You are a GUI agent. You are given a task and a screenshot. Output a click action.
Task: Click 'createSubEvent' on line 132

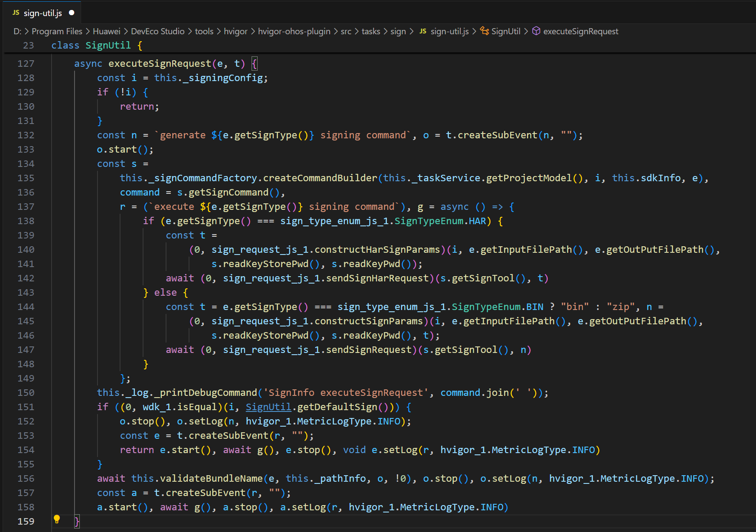[498, 135]
